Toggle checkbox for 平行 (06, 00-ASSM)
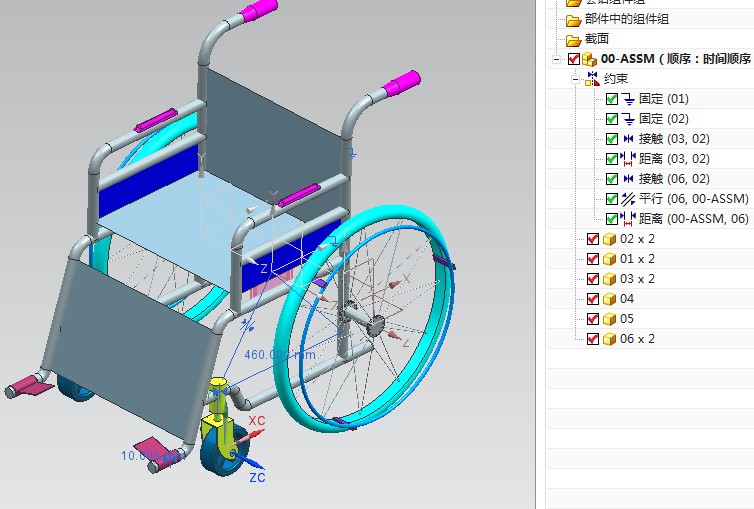Image resolution: width=754 pixels, height=509 pixels. point(612,199)
